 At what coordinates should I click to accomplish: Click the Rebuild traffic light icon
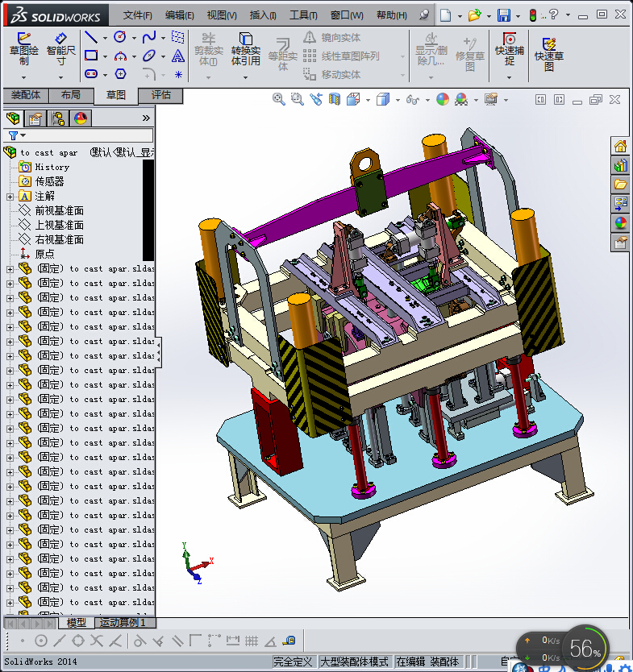[x=533, y=15]
